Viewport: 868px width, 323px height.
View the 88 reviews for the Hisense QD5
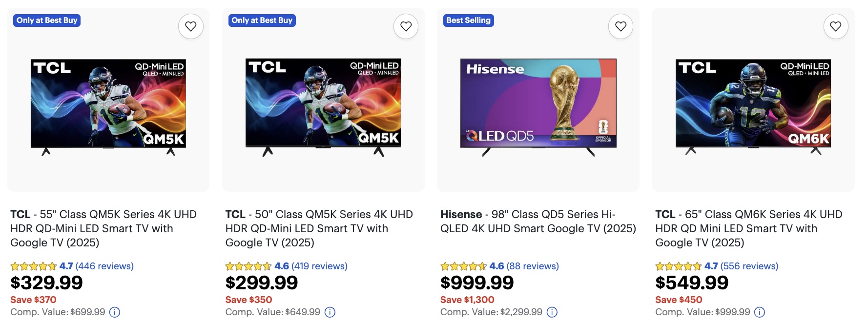point(531,266)
